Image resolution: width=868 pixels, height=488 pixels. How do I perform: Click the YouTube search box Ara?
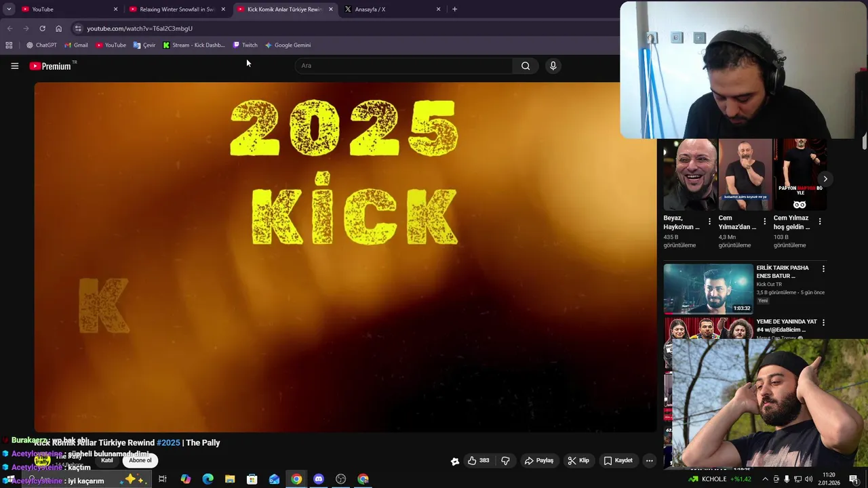[x=403, y=66]
